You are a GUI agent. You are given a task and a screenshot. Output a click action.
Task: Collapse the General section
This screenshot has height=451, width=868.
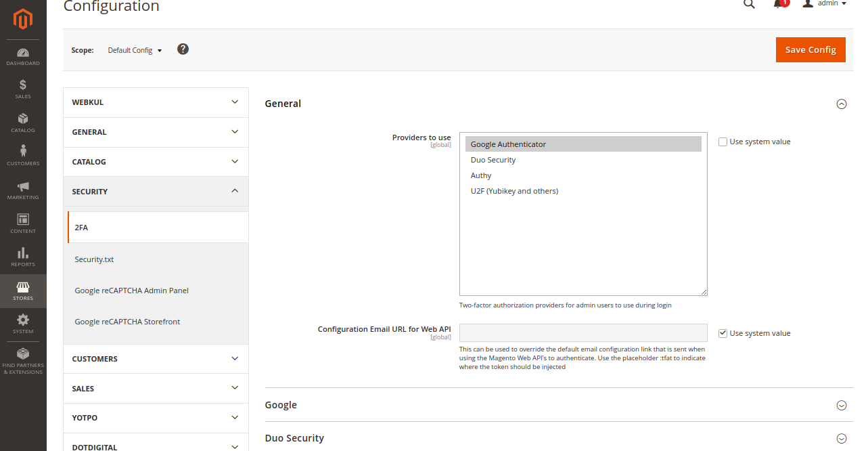(842, 104)
